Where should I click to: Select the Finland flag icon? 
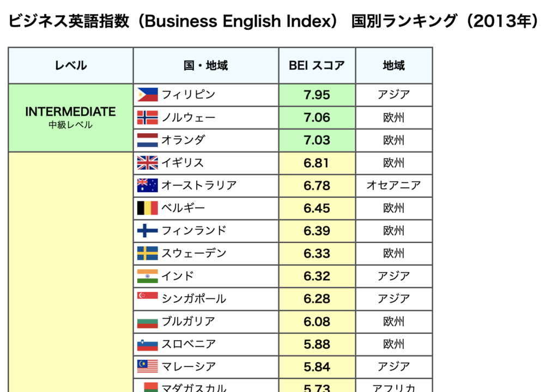coord(147,230)
